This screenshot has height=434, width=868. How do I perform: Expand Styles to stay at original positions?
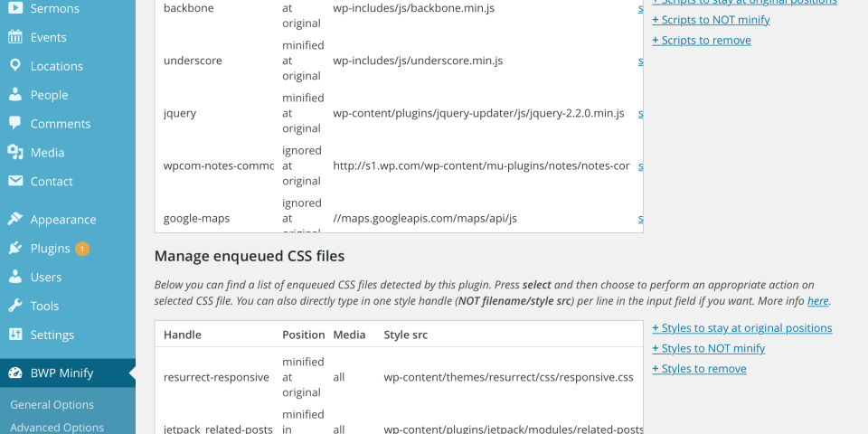pos(741,327)
